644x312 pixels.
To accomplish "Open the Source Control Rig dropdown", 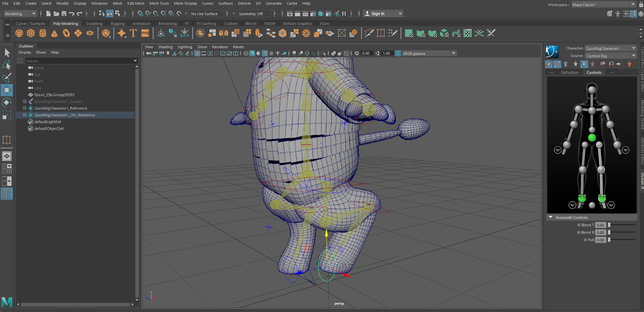I will click(x=611, y=56).
